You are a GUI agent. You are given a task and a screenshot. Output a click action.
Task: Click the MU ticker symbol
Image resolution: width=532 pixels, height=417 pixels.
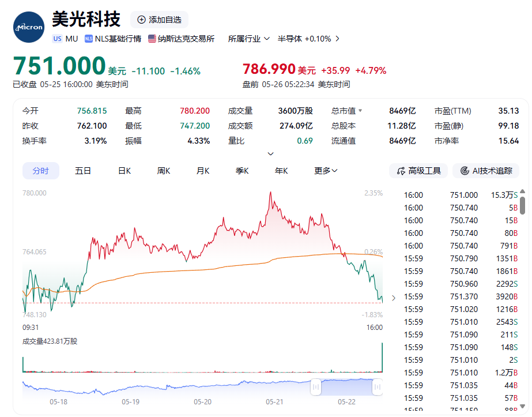71,39
